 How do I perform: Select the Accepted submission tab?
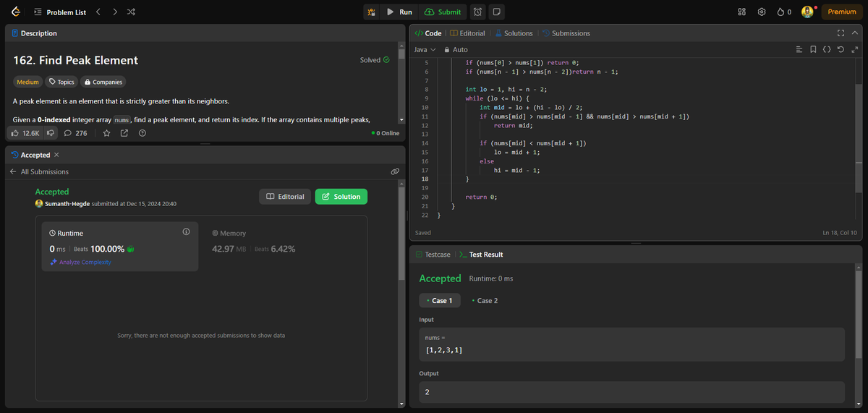click(x=30, y=155)
